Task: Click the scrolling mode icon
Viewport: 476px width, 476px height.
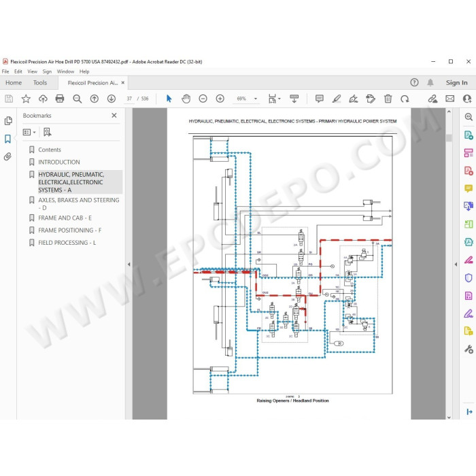Action: click(x=294, y=99)
